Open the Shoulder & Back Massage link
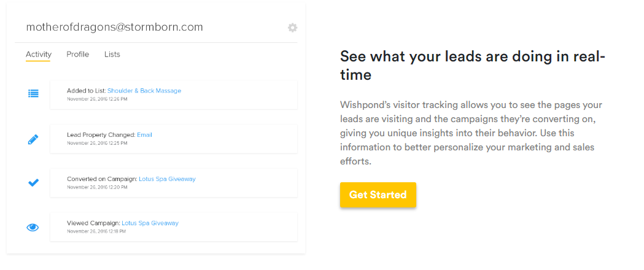 144,91
